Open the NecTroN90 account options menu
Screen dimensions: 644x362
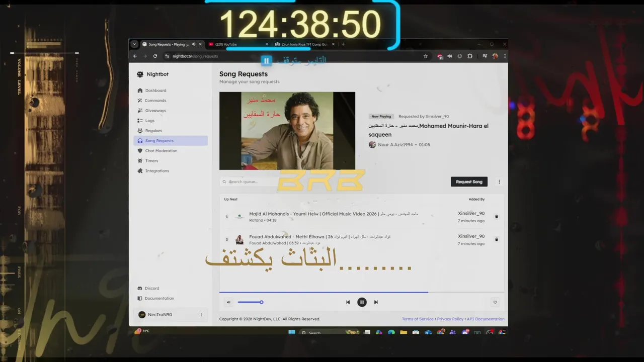tap(201, 315)
